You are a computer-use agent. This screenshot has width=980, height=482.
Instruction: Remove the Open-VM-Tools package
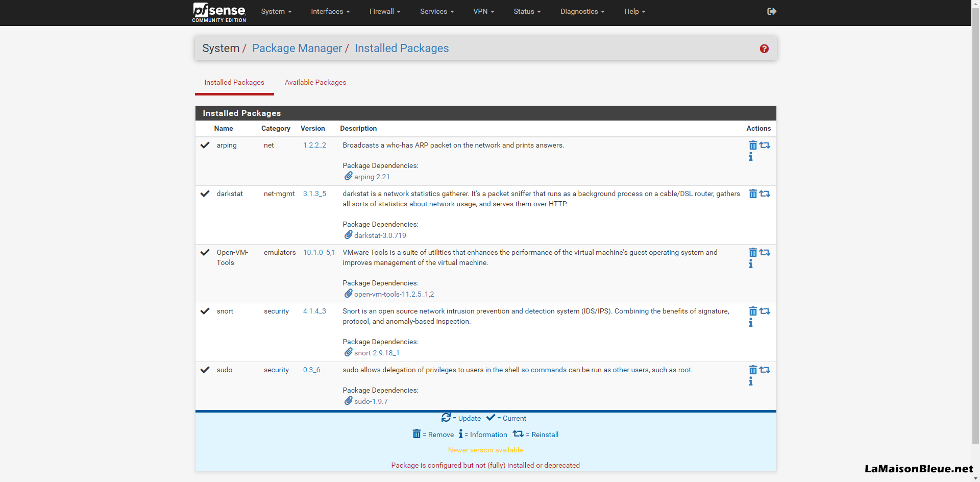point(753,253)
